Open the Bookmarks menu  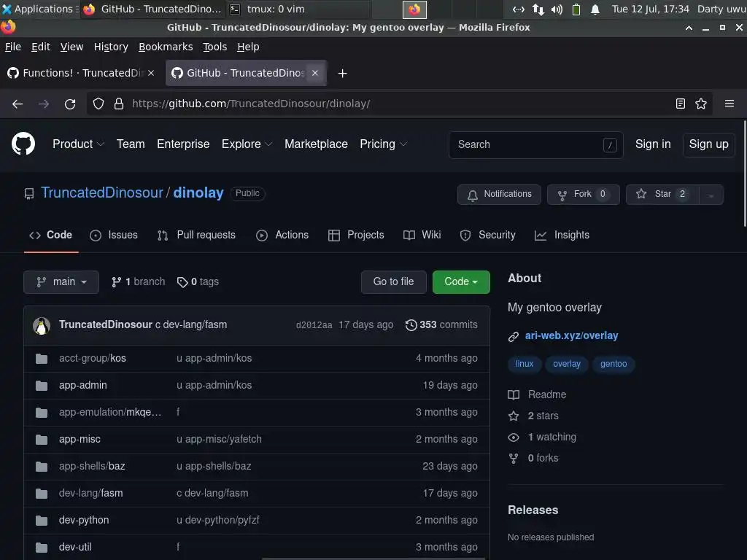click(166, 47)
